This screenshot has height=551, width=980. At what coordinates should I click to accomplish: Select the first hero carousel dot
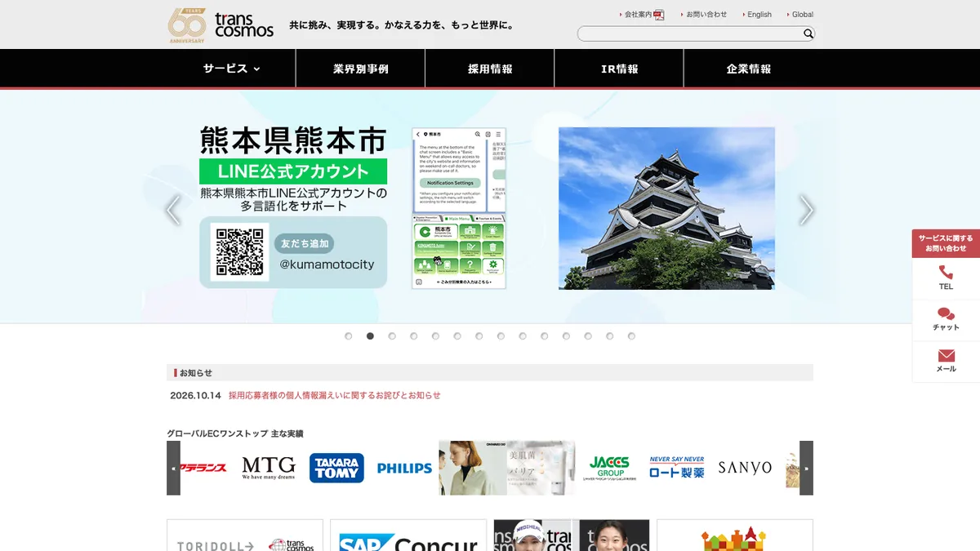pyautogui.click(x=349, y=335)
